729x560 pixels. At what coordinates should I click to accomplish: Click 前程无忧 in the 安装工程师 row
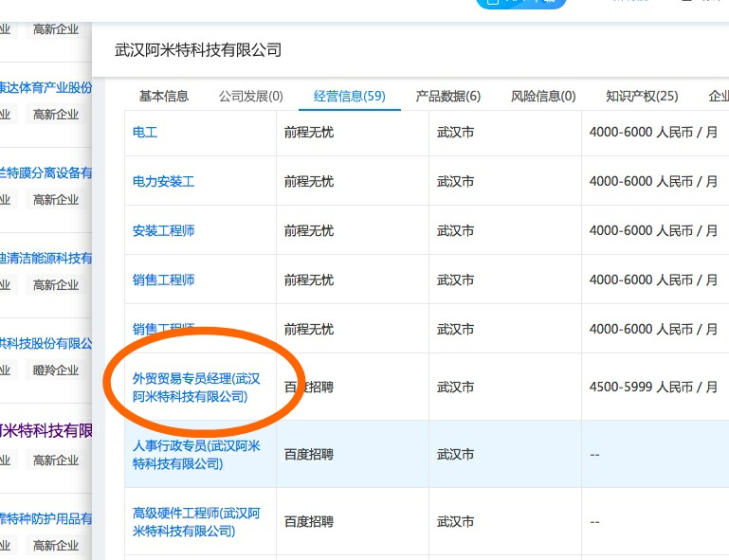click(x=309, y=230)
